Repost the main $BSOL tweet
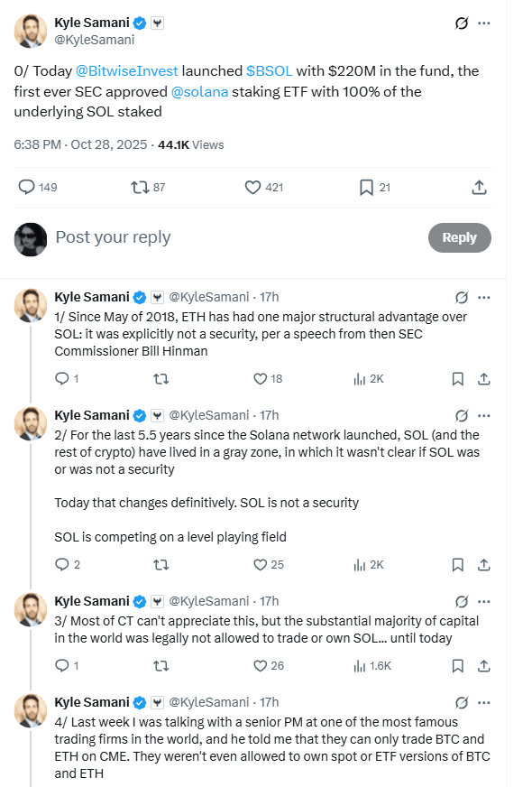The image size is (532, 787). (142, 188)
